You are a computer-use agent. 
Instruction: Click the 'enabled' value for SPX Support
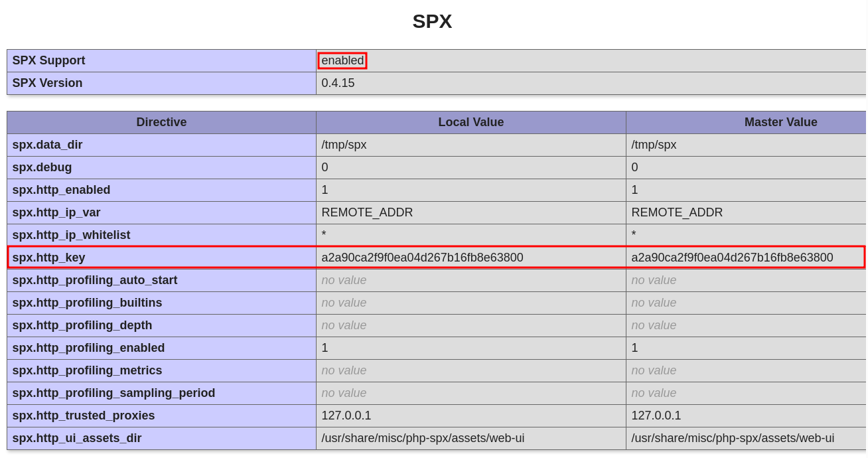[342, 60]
